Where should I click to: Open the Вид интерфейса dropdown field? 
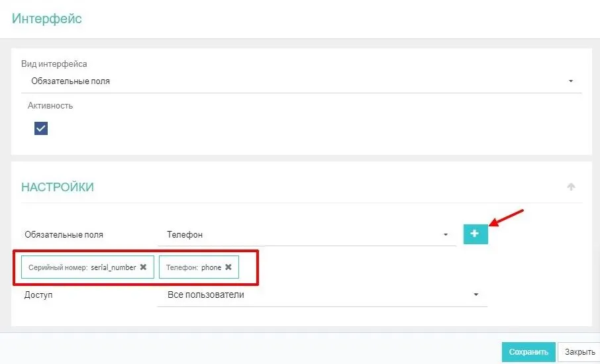pos(298,81)
